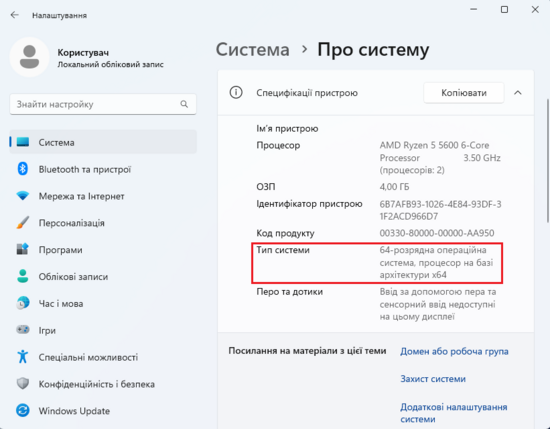Click the vertical scrollbar on the right
Viewport: 550px width, 429px height.
point(548,161)
